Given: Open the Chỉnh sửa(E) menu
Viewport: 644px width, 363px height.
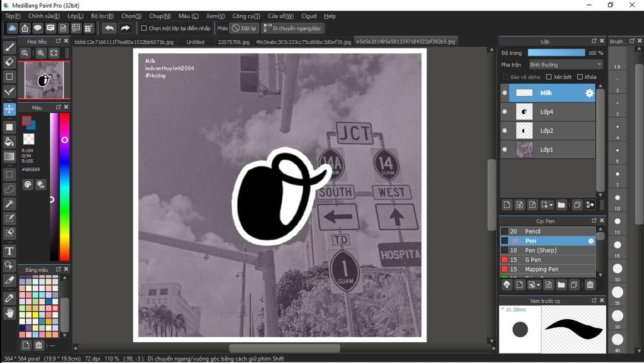Looking at the screenshot, I should click(x=44, y=16).
